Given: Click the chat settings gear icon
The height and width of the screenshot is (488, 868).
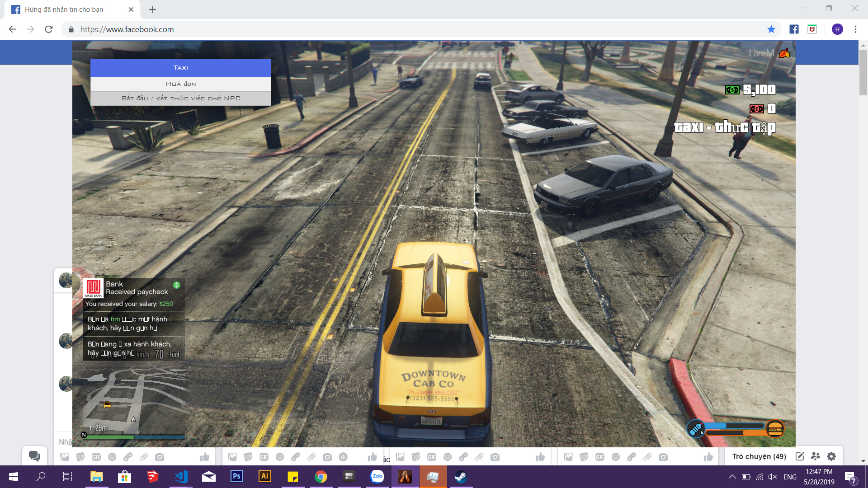Looking at the screenshot, I should (x=831, y=456).
